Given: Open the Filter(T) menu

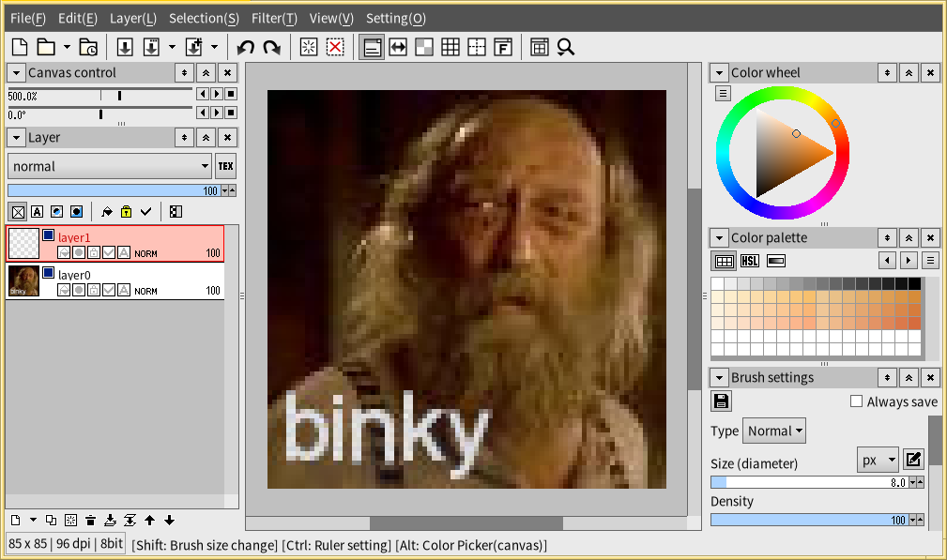Looking at the screenshot, I should coord(274,18).
